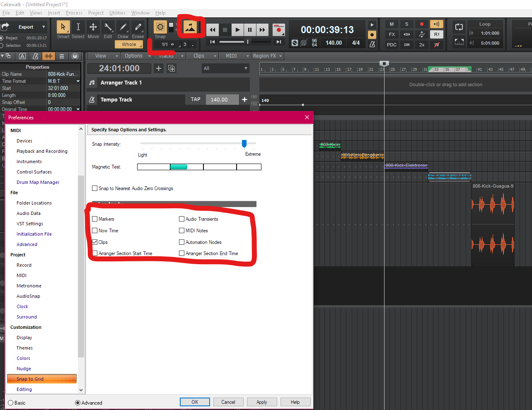Image resolution: width=532 pixels, height=410 pixels.
Task: Click the Export arrow icon
Action: pyautogui.click(x=5, y=27)
